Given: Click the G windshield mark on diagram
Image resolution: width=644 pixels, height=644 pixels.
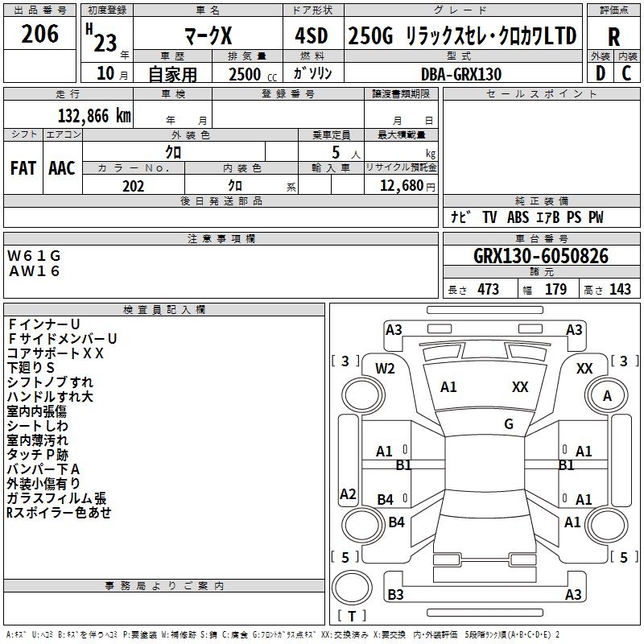Looking at the screenshot, I should tap(509, 424).
